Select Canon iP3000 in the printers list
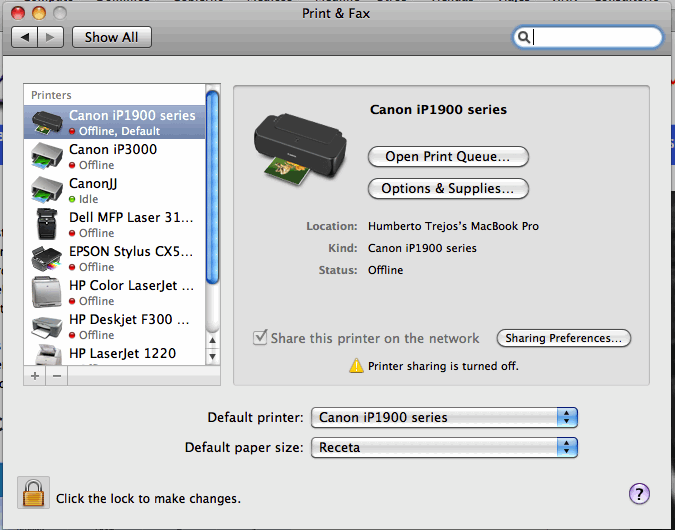Screen dimensions: 675x530 point(115,156)
